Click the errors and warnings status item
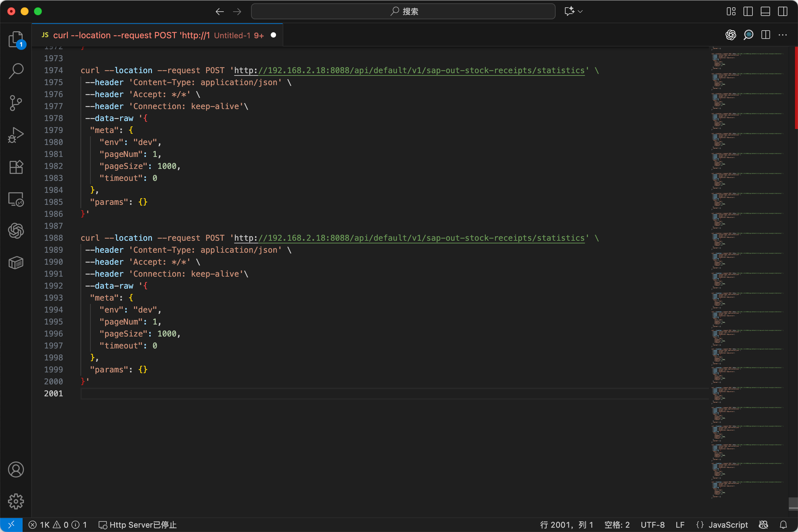The height and width of the screenshot is (532, 798). 58,525
